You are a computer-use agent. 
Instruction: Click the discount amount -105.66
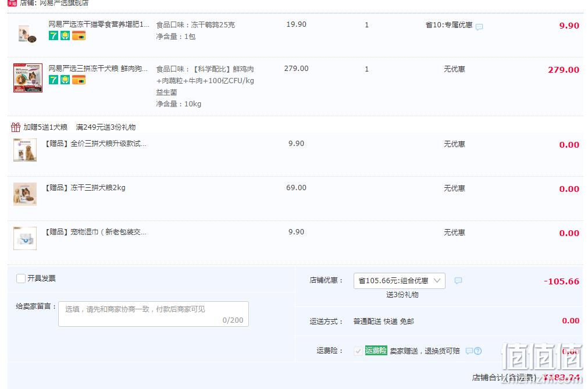pyautogui.click(x=561, y=281)
